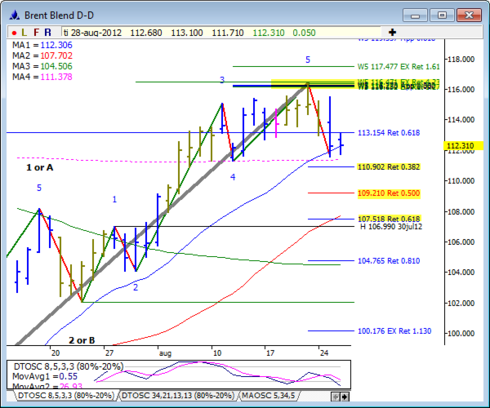This screenshot has width=490, height=408.
Task: Select the MA1 = 112.306 label
Action: coord(42,45)
